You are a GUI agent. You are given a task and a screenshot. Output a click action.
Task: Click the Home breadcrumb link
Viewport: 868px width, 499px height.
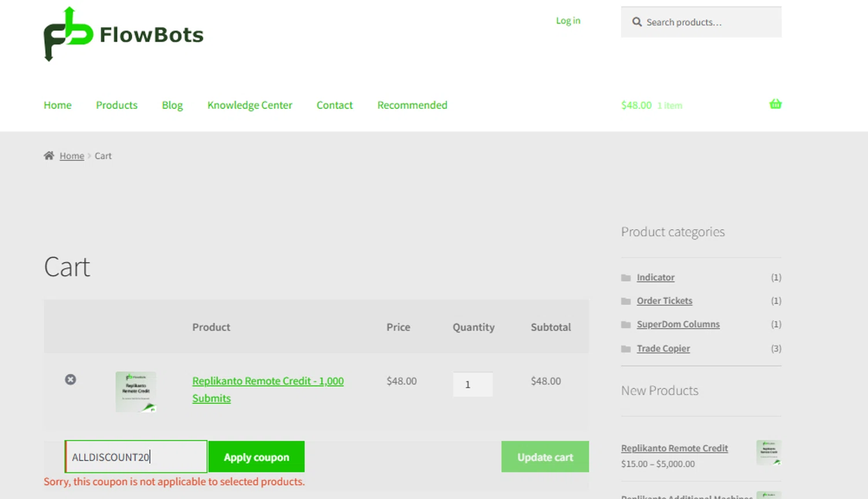(72, 156)
